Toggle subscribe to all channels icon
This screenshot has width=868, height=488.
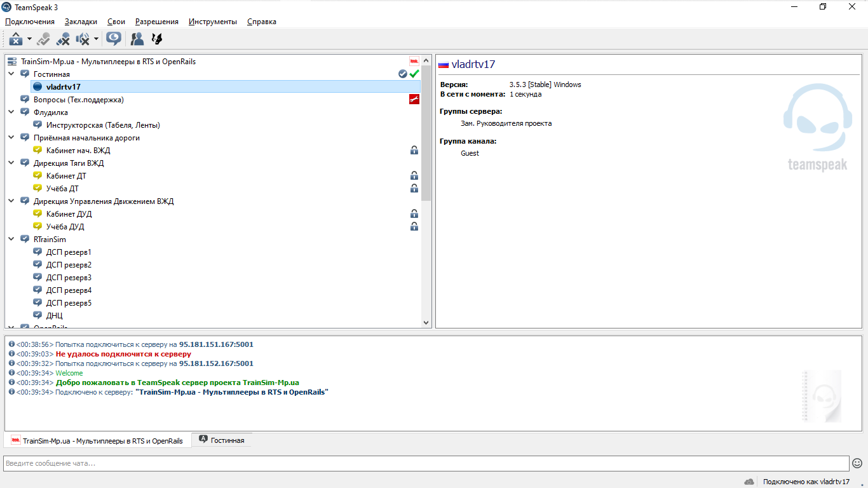[x=114, y=39]
